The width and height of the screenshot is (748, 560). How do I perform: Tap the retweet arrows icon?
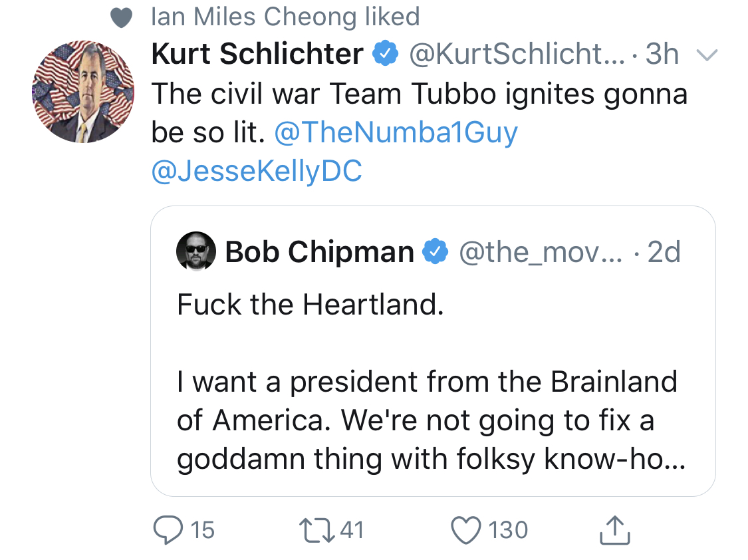[x=317, y=531]
